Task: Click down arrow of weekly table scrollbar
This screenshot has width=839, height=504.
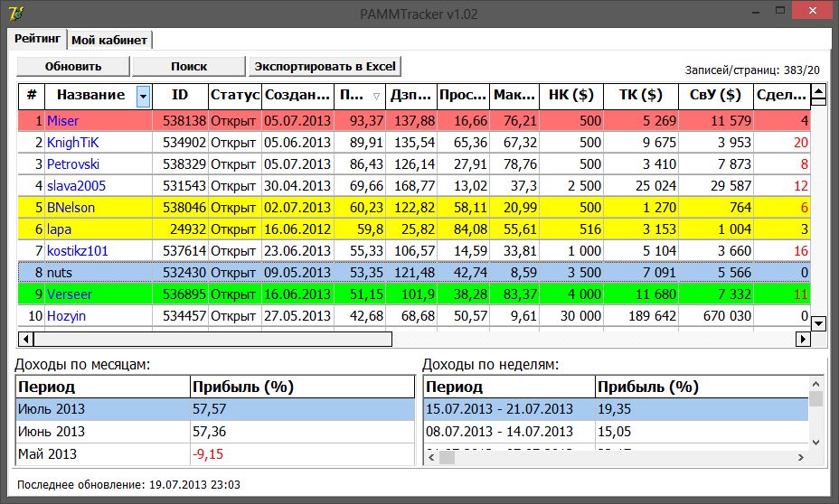Action: pyautogui.click(x=815, y=443)
